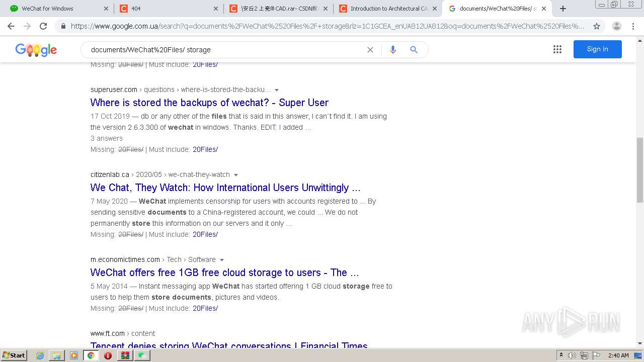
Task: Open the Action Center flag icon in the tray
Action: click(596, 355)
